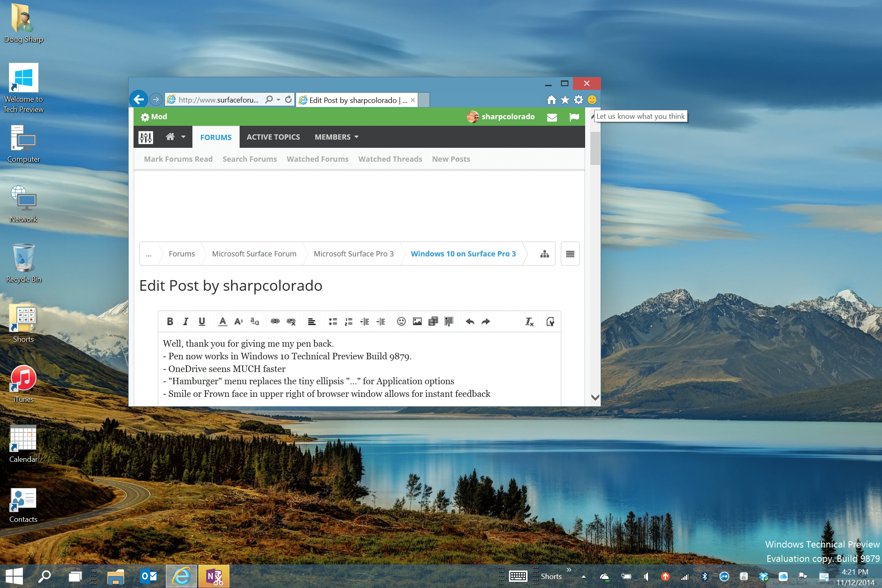This screenshot has height=588, width=882.
Task: Click inside the post text editor area
Action: coord(359,369)
